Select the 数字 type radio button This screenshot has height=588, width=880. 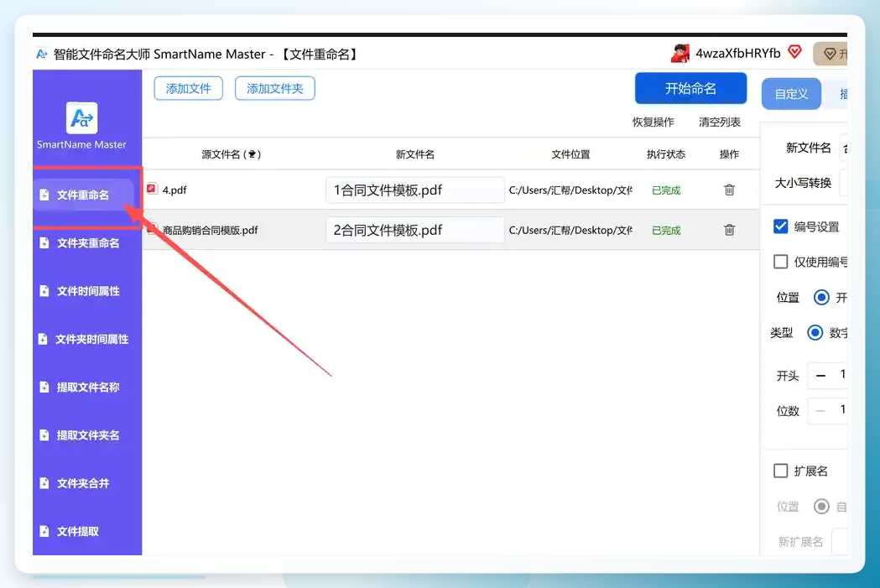point(815,333)
